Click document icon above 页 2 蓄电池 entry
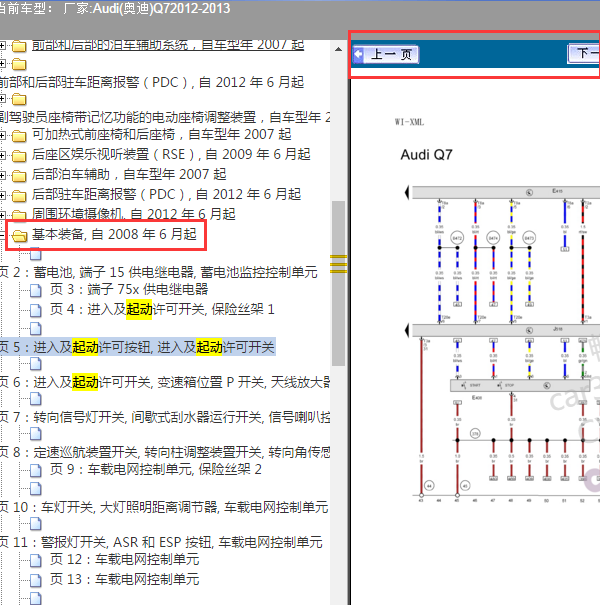The width and height of the screenshot is (600, 605). click(x=35, y=254)
